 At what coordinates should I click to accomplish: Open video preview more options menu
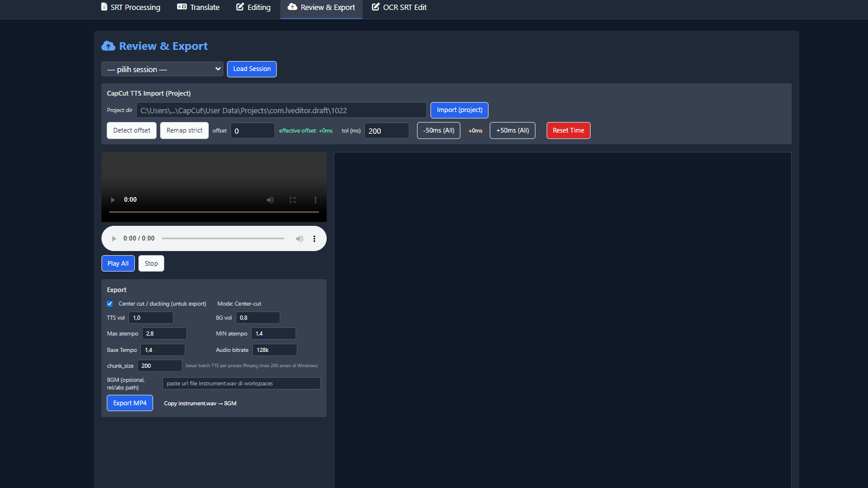315,200
